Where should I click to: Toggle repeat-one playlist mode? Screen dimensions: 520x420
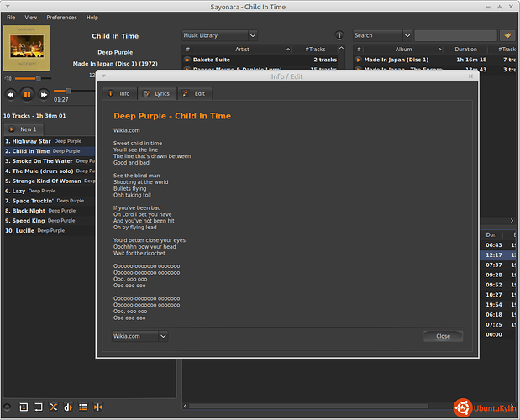pos(24,407)
